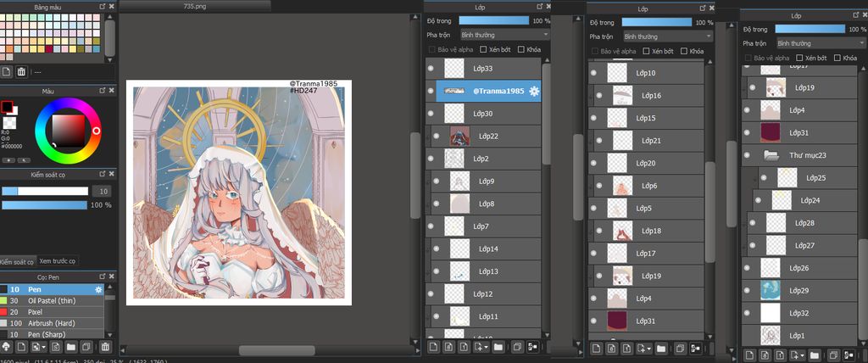Hide layer Lớp29

747,290
